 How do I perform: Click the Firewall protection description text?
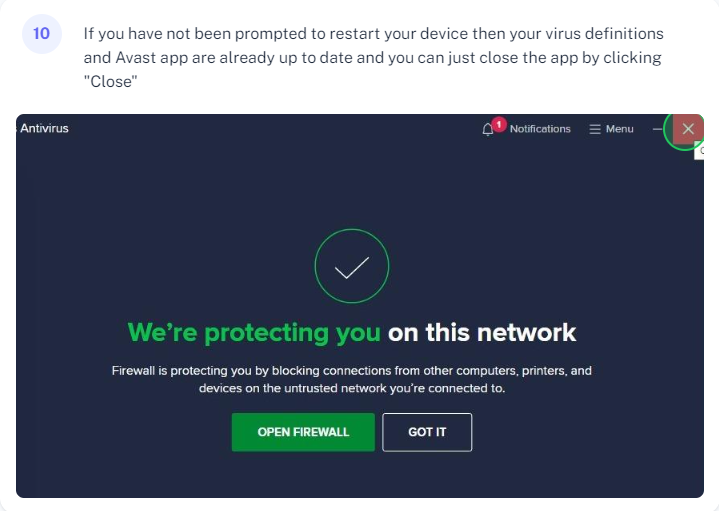(x=352, y=379)
